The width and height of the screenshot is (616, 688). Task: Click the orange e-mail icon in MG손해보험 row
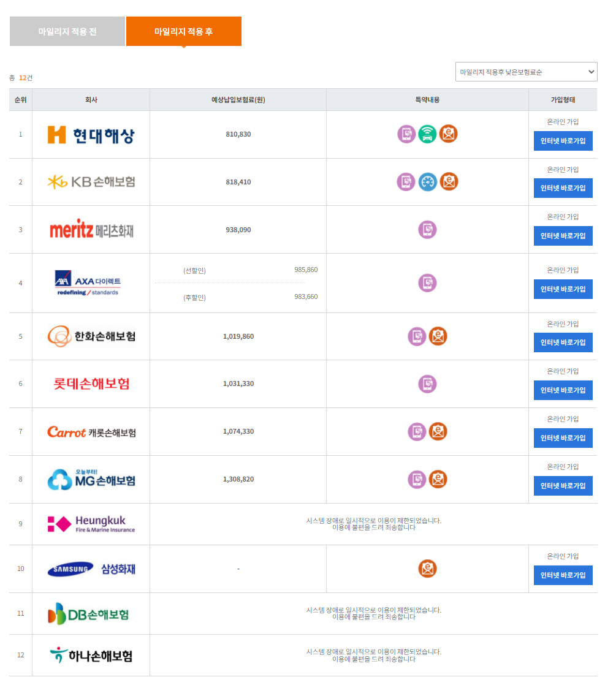point(438,480)
